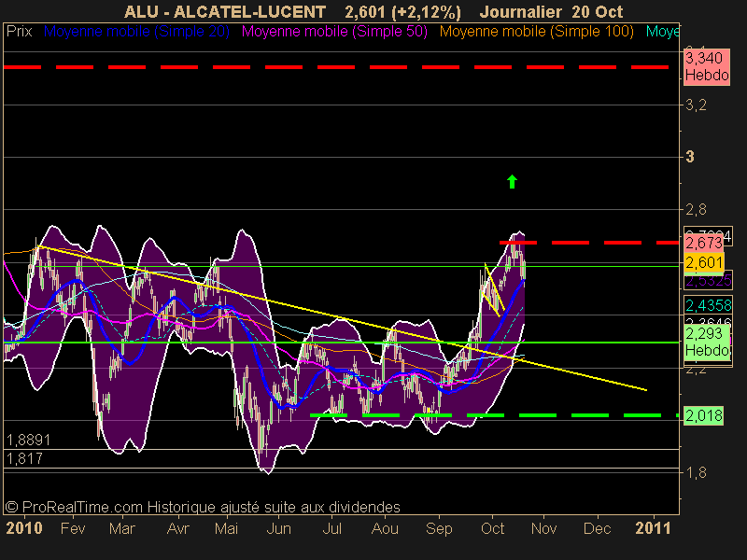Click the 'Aou' month on time axis
This screenshot has width=747, height=560.
click(385, 528)
